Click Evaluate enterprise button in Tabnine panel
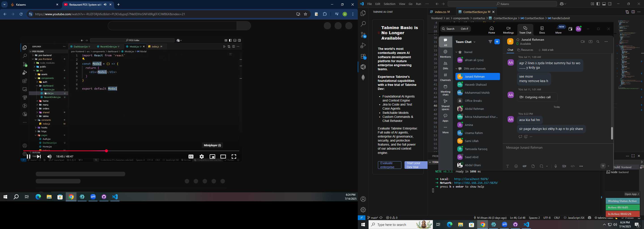644x229 pixels. (389, 165)
